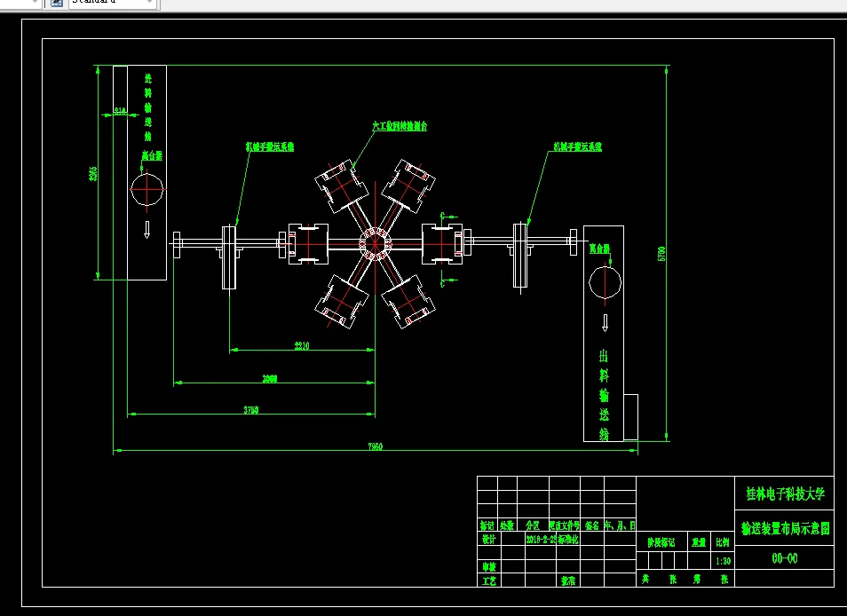Click the 更改文件号 column header
The width and height of the screenshot is (847, 616).
coord(565,525)
